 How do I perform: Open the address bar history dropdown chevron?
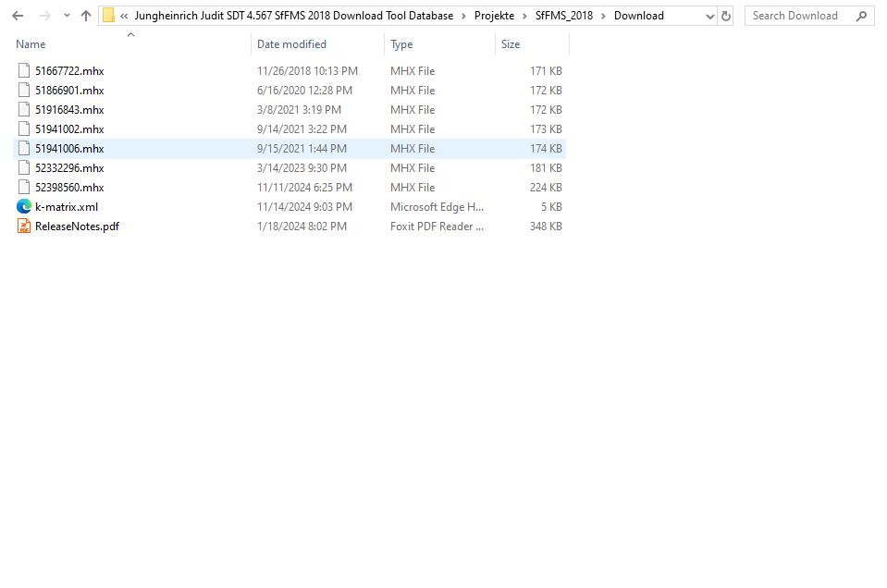(708, 15)
